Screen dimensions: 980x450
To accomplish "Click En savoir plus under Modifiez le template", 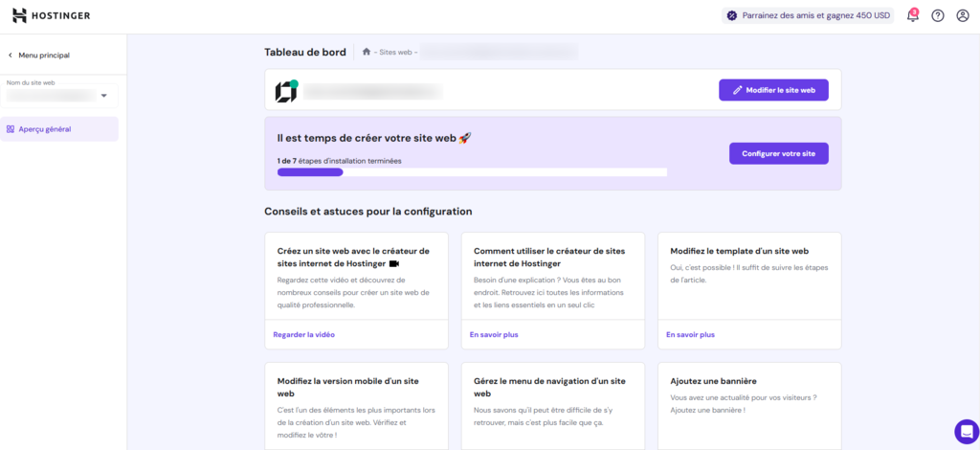I will click(691, 334).
